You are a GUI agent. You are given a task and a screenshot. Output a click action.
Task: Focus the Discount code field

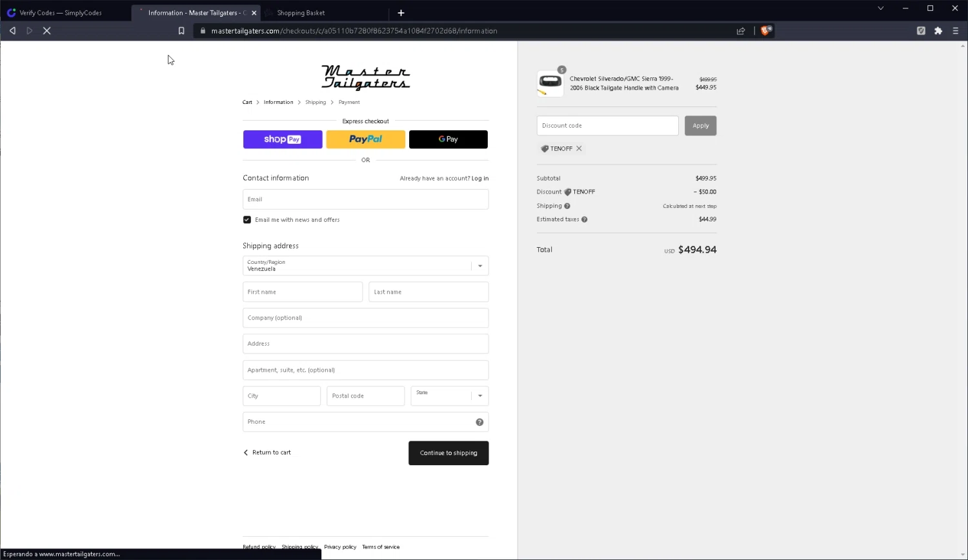tap(607, 126)
